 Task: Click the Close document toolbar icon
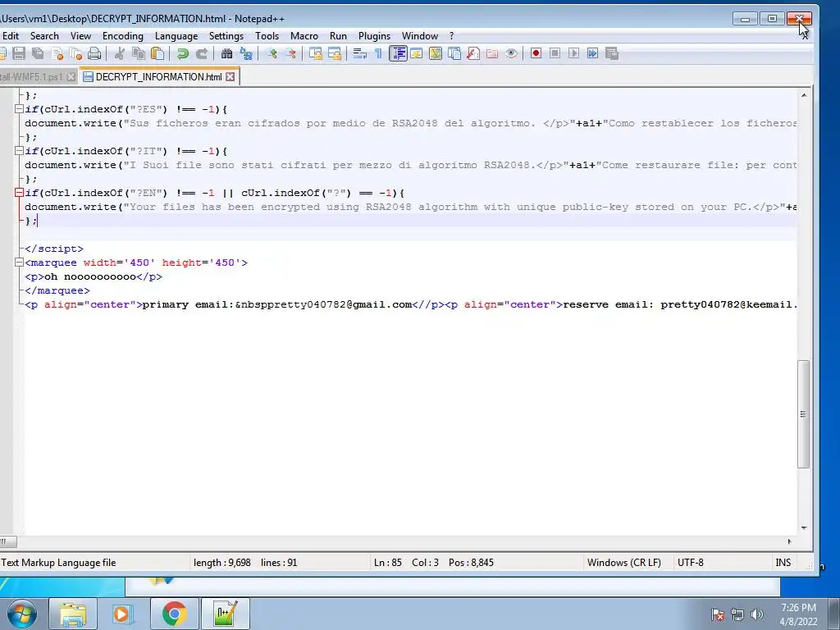point(57,53)
